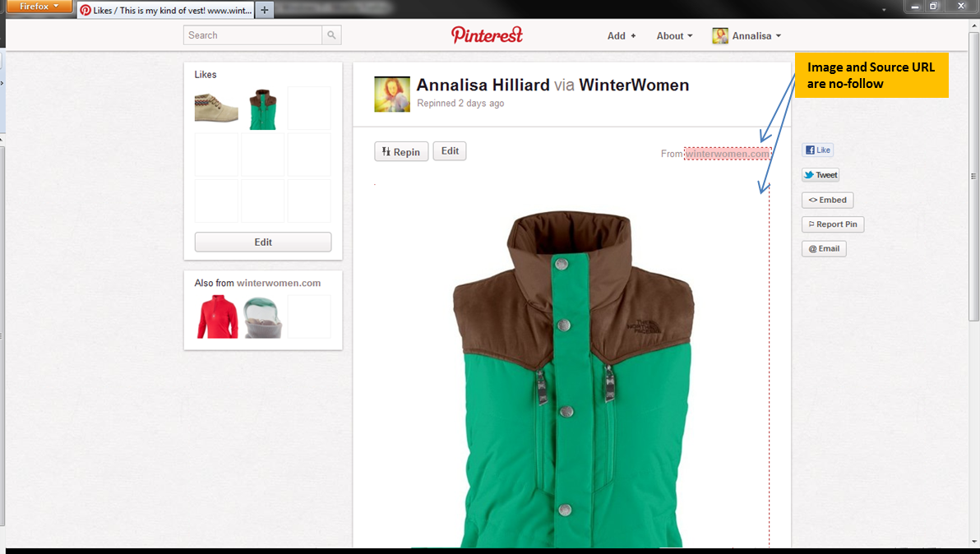Image resolution: width=980 pixels, height=554 pixels.
Task: Click the Email button
Action: pyautogui.click(x=824, y=248)
